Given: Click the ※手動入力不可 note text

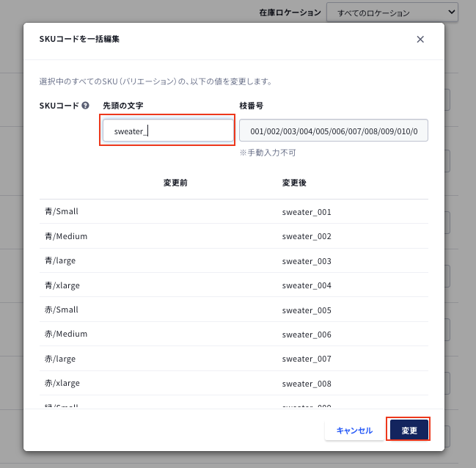Looking at the screenshot, I should [268, 153].
